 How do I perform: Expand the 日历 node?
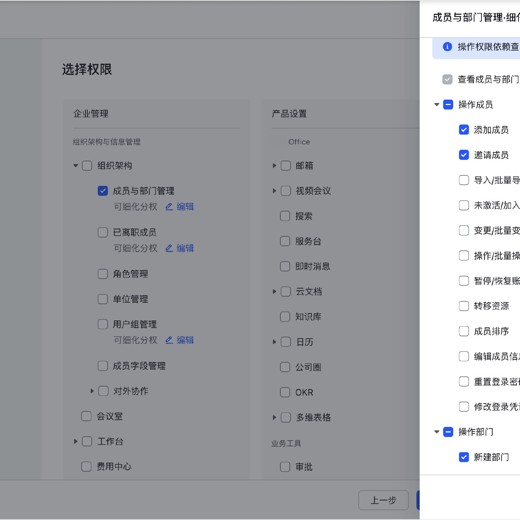click(274, 342)
